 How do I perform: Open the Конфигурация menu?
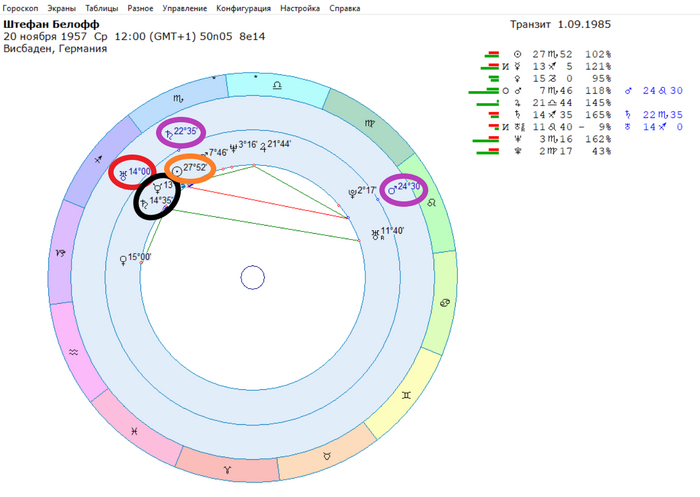pos(243,8)
